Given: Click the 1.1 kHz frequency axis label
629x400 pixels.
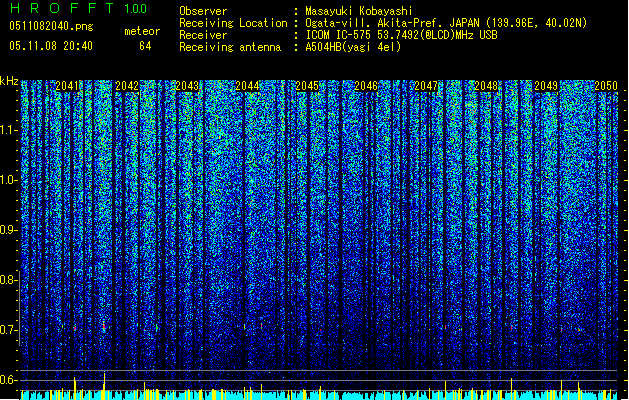Looking at the screenshot, I should point(9,130).
